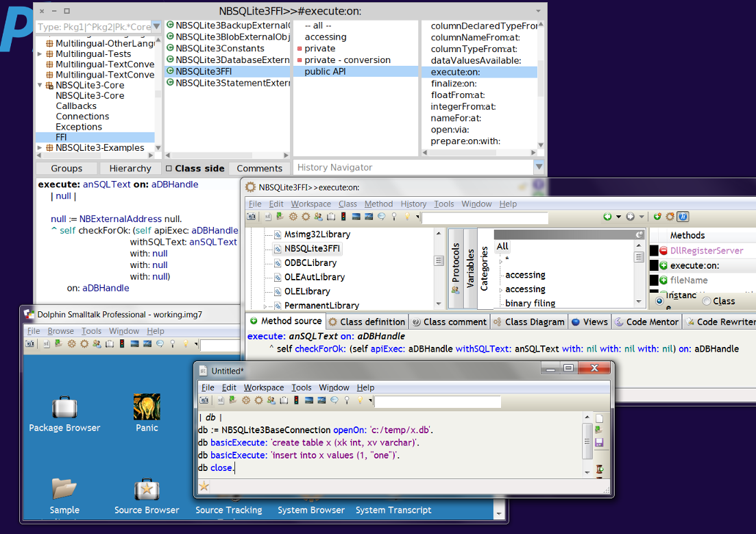Click the light bulb icon in Untitled workspace toolbar
Viewport: 756px width, 534px height.
click(x=360, y=400)
